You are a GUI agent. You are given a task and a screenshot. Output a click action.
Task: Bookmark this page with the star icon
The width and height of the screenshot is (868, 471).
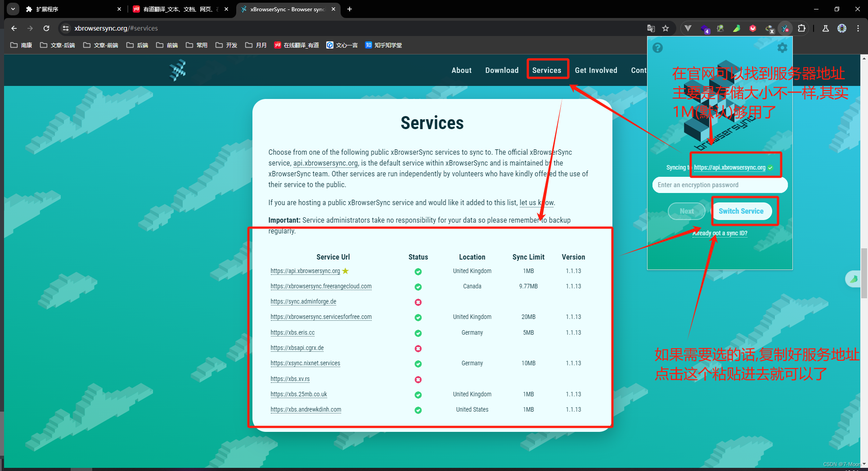(x=666, y=28)
